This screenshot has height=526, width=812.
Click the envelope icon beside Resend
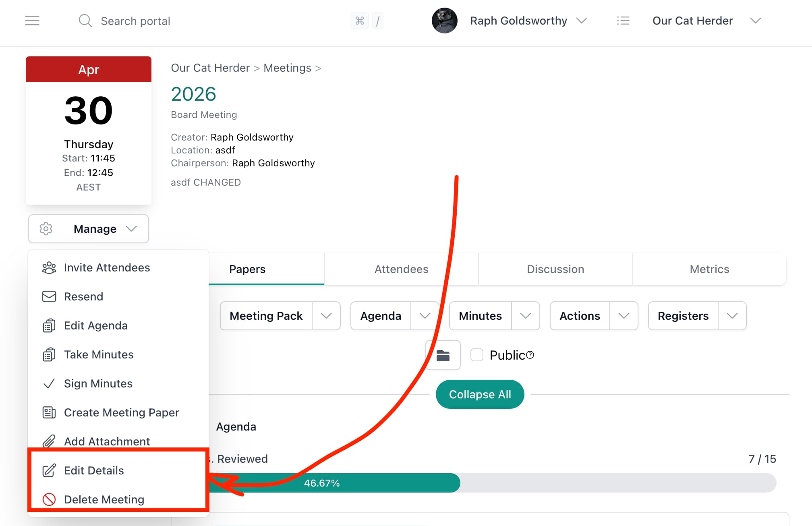(x=49, y=296)
